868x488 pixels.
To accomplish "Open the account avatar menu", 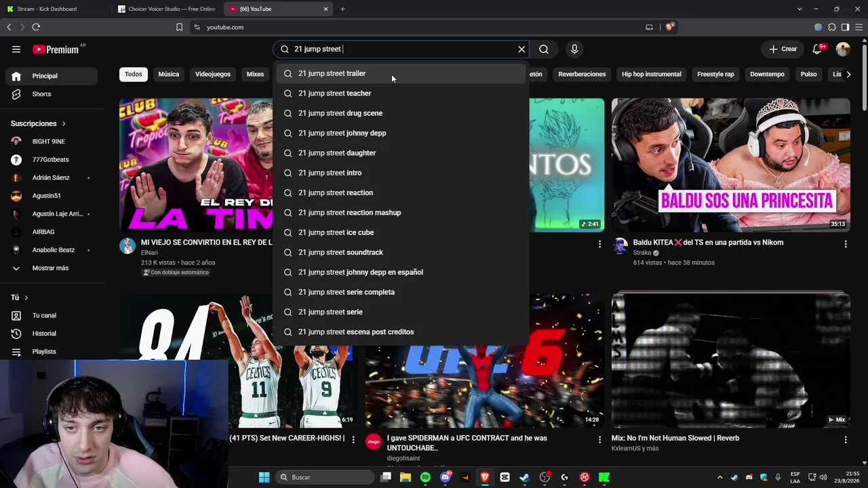I will click(x=843, y=49).
